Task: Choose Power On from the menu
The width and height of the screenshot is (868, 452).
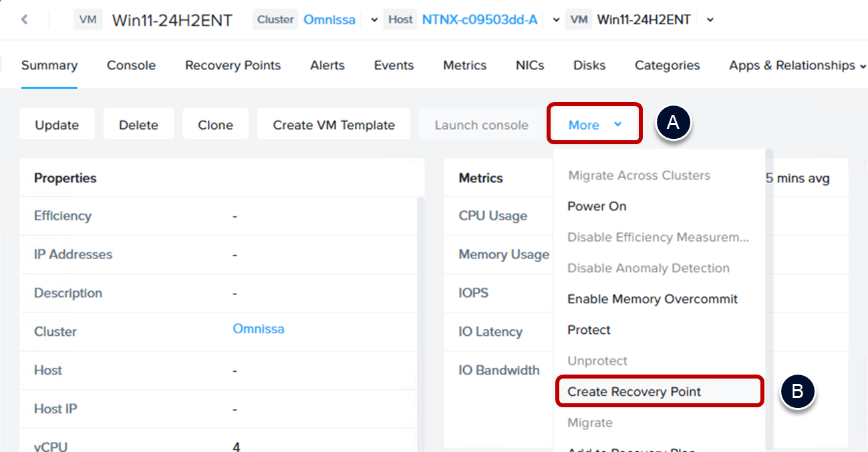Action: 597,206
